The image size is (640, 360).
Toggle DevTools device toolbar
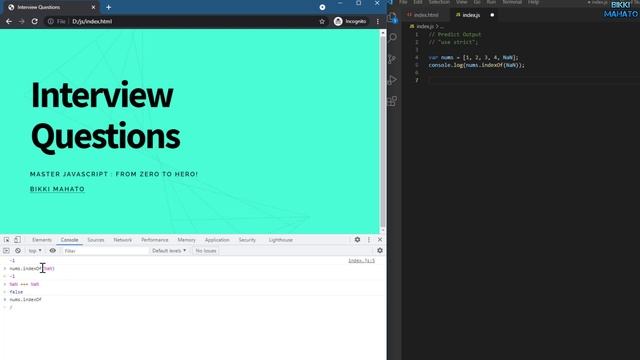click(x=17, y=240)
